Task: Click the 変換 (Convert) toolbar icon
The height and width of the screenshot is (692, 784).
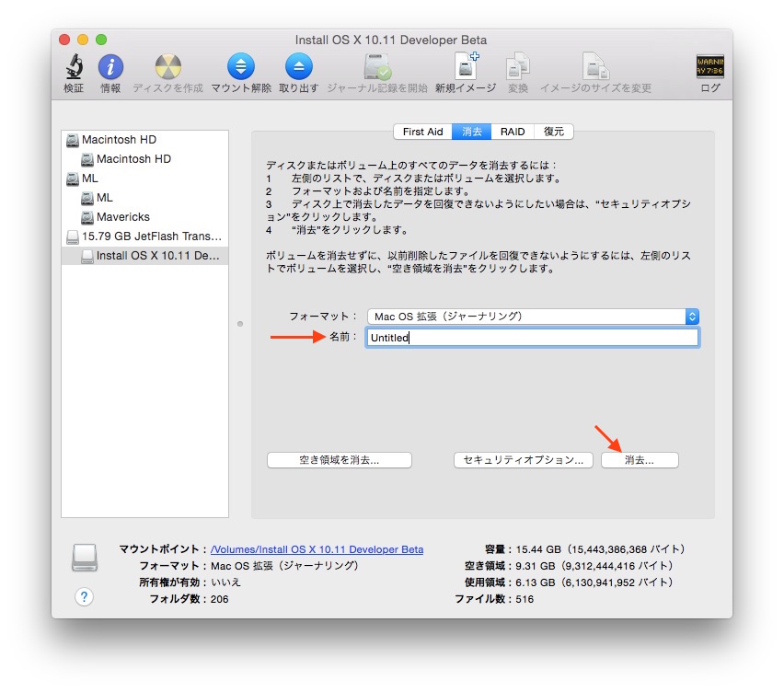Action: point(518,66)
